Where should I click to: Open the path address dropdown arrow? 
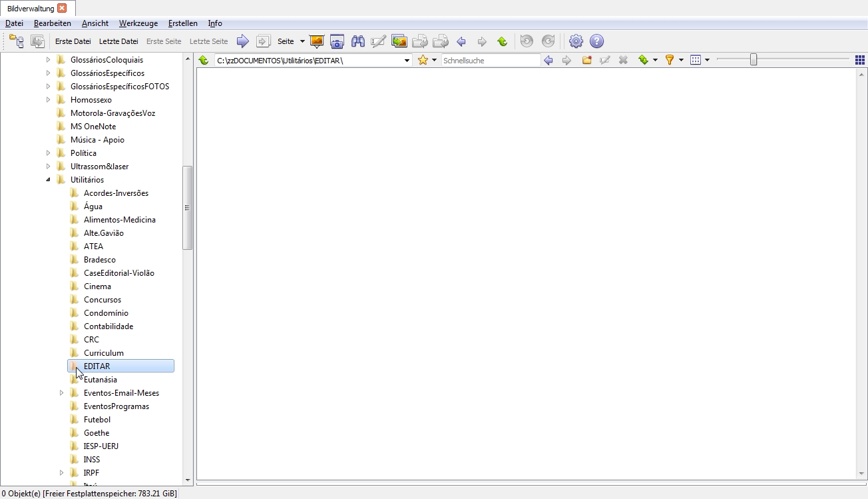407,61
